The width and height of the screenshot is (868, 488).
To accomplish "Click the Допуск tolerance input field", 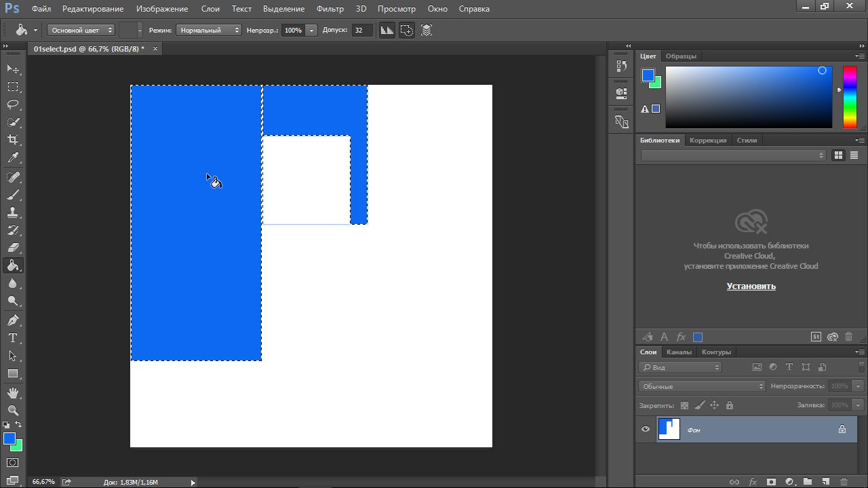I will click(x=362, y=31).
